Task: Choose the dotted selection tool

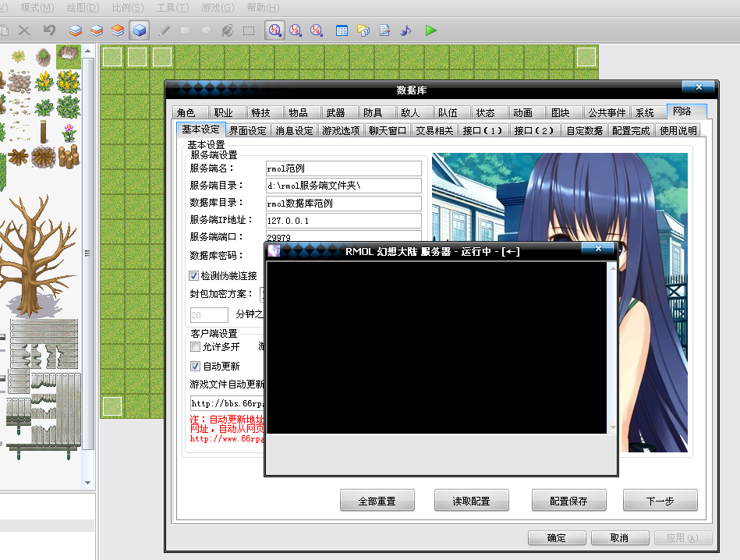Action: click(249, 30)
